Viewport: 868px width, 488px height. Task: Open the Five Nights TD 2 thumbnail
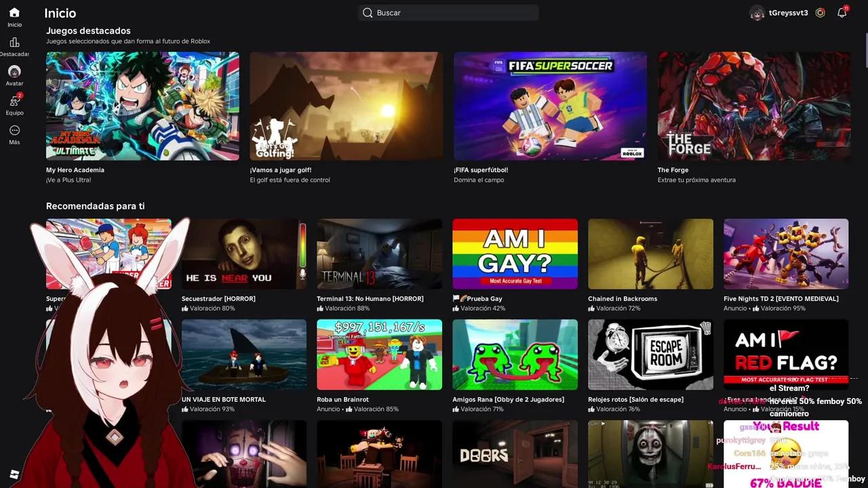coord(786,254)
